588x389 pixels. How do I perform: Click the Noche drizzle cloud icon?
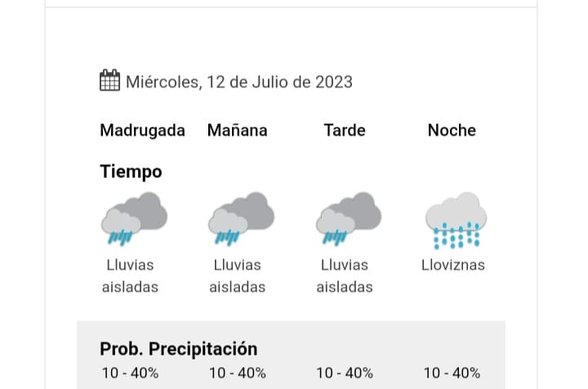455,220
